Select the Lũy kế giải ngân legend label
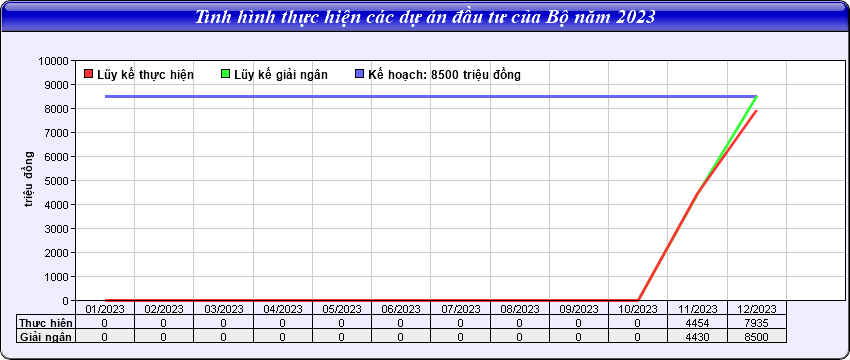Image resolution: width=850 pixels, height=360 pixels. (281, 75)
